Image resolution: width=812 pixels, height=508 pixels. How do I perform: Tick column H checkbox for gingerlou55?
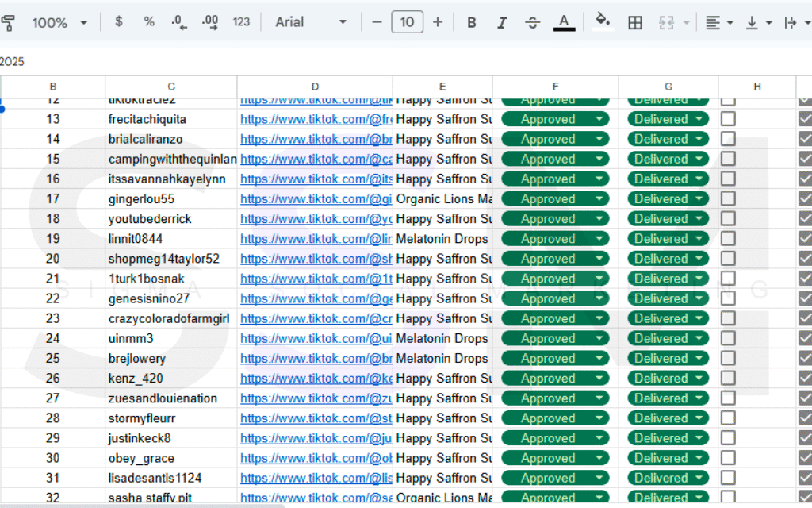point(728,199)
